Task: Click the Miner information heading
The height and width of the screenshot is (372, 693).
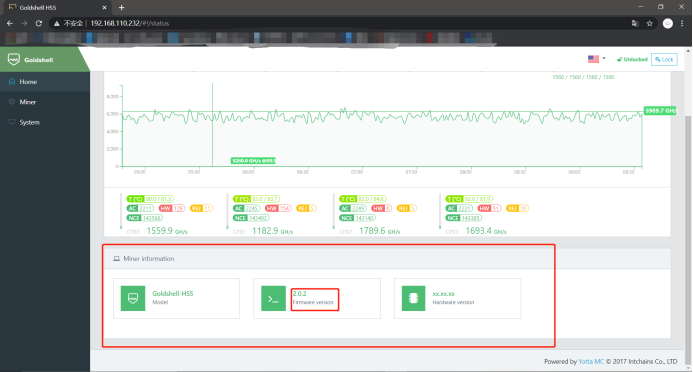Action: (148, 258)
